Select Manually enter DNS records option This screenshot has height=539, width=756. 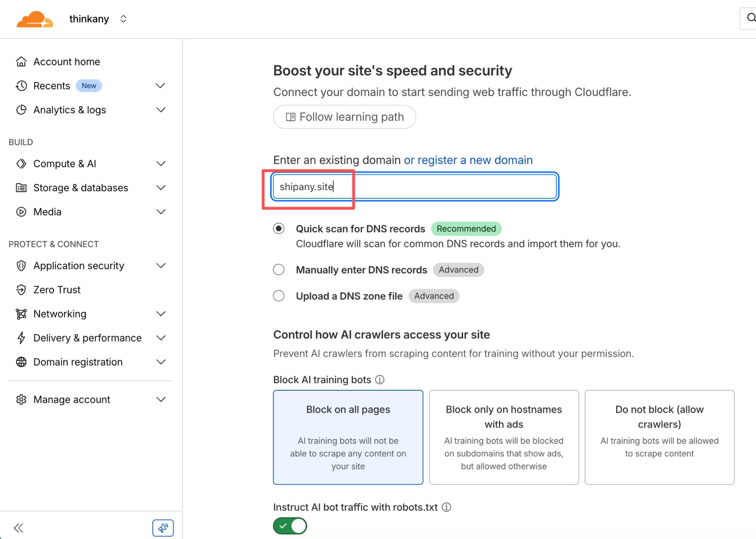click(279, 270)
